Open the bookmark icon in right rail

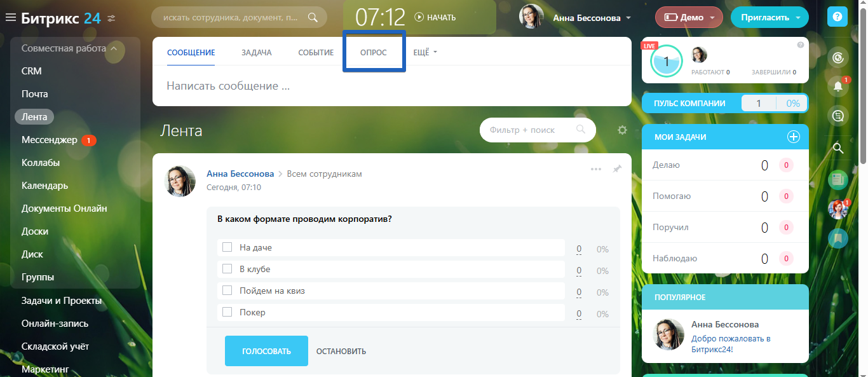838,238
